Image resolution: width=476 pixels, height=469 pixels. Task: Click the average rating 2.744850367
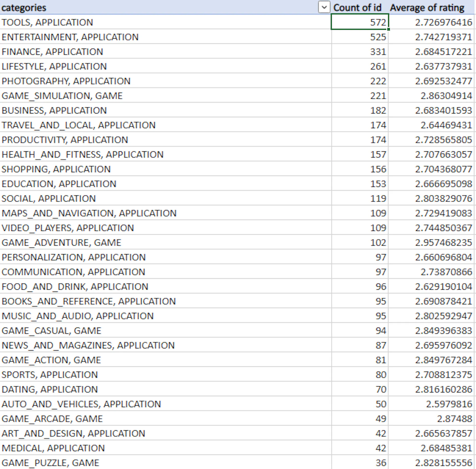pos(431,228)
